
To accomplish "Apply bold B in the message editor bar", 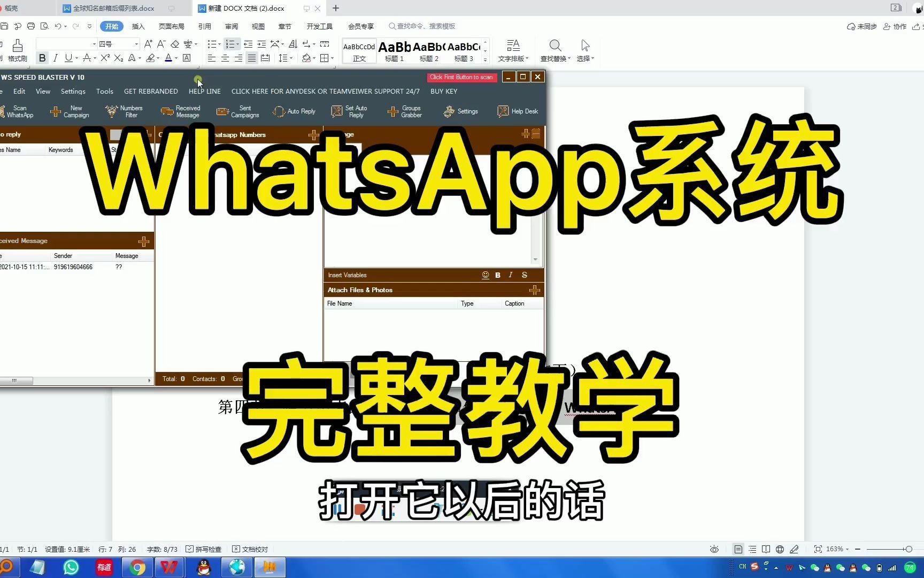I will [498, 275].
